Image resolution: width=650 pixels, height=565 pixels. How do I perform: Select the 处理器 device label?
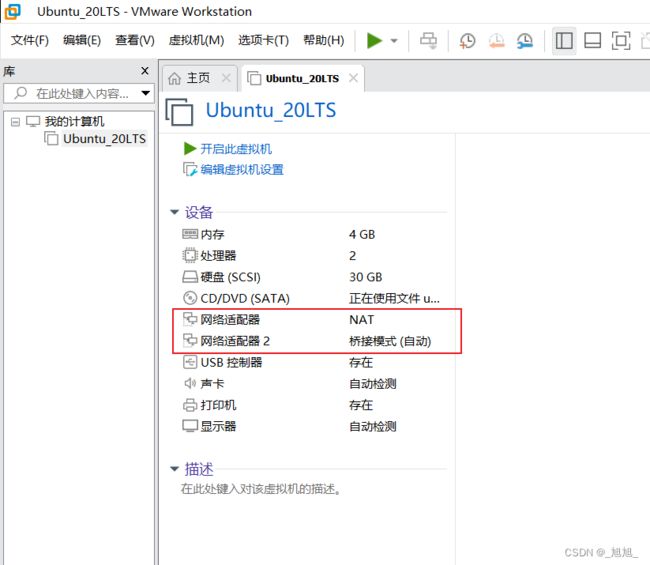(218, 256)
